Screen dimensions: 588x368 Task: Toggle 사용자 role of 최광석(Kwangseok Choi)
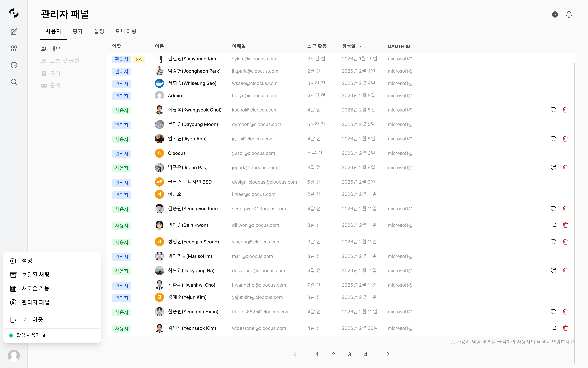[x=122, y=110]
